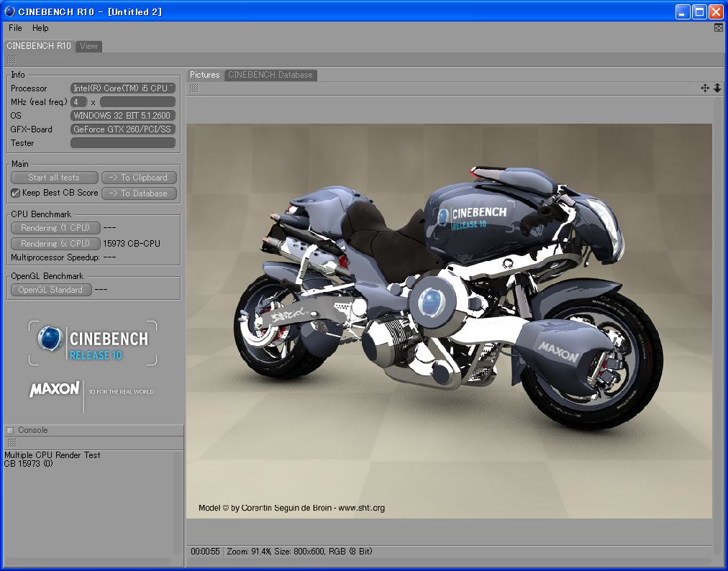Click the 00:00:55 render time in status bar

click(205, 552)
